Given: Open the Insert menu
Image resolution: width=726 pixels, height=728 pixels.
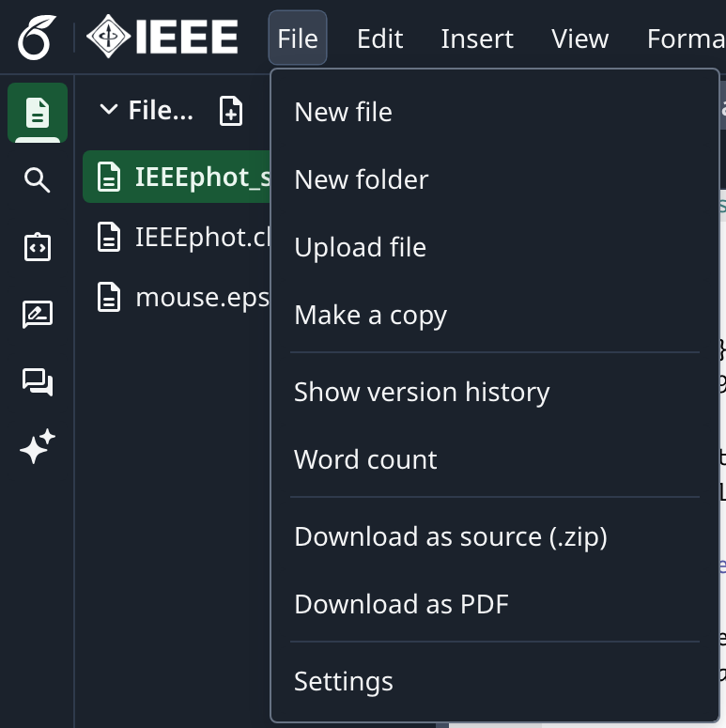Looking at the screenshot, I should [477, 39].
